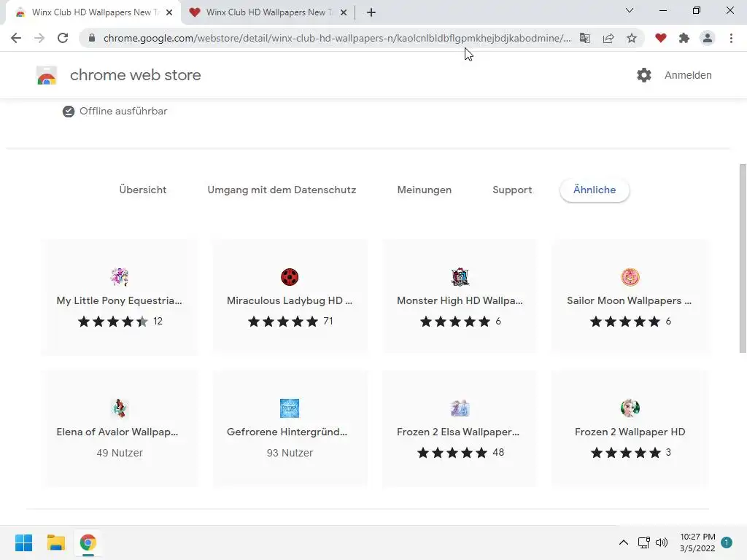The image size is (747, 560).
Task: Go back to the previous page
Action: pos(16,38)
